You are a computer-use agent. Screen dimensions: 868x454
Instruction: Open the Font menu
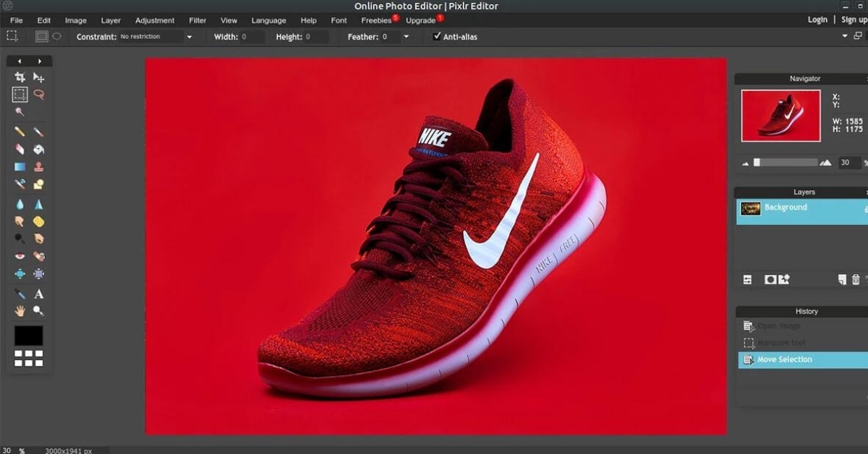tap(339, 20)
